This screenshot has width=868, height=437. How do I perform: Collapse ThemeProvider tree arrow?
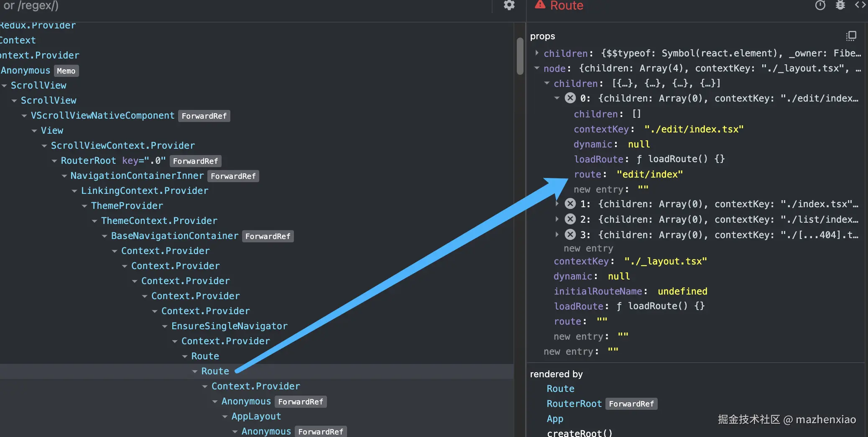coord(84,206)
